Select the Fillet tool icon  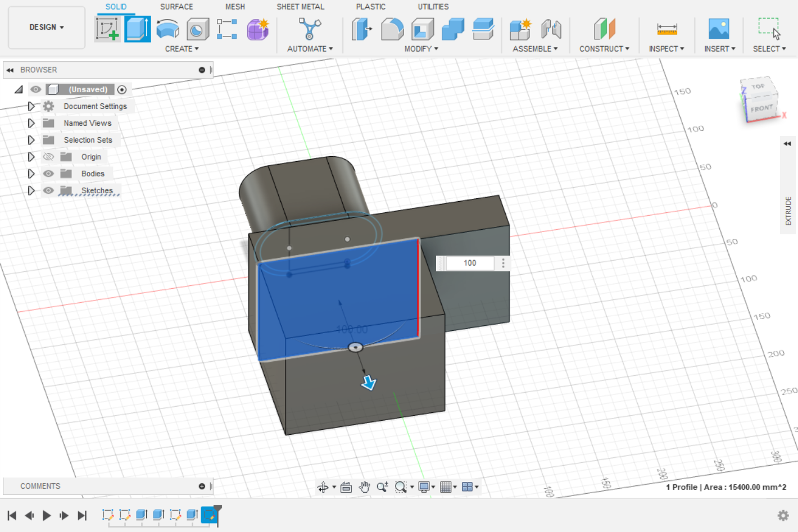[x=392, y=29]
